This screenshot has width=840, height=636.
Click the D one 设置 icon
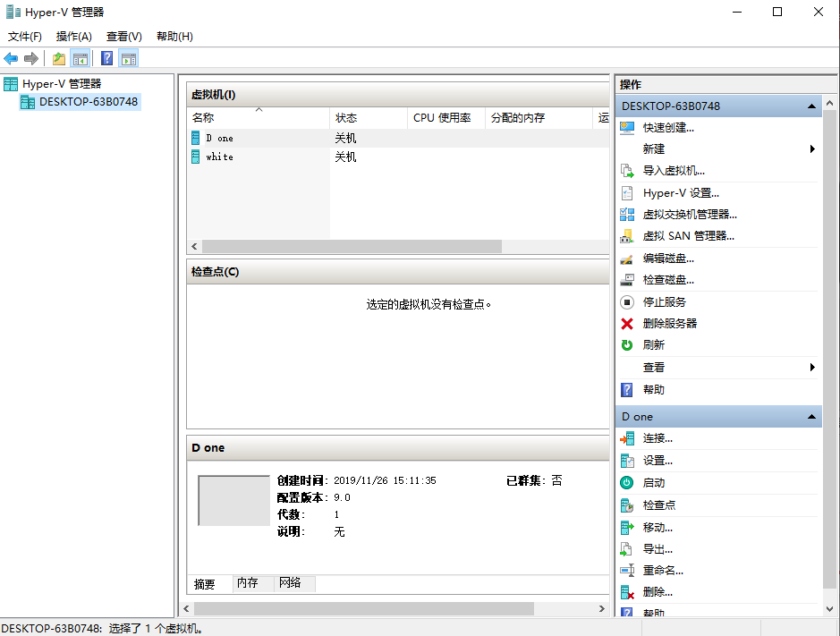[627, 461]
